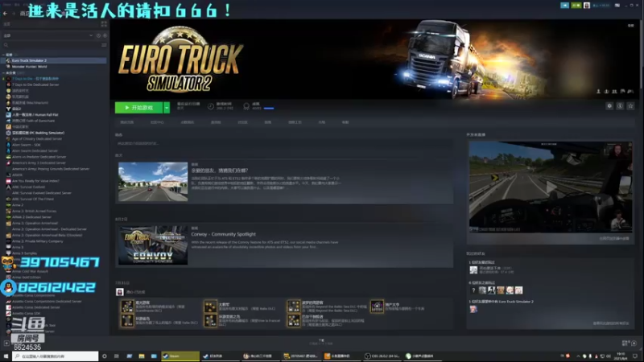This screenshot has width=644, height=362.
Task: Click the recent-activity clock icon in sidebar
Action: 98,35
